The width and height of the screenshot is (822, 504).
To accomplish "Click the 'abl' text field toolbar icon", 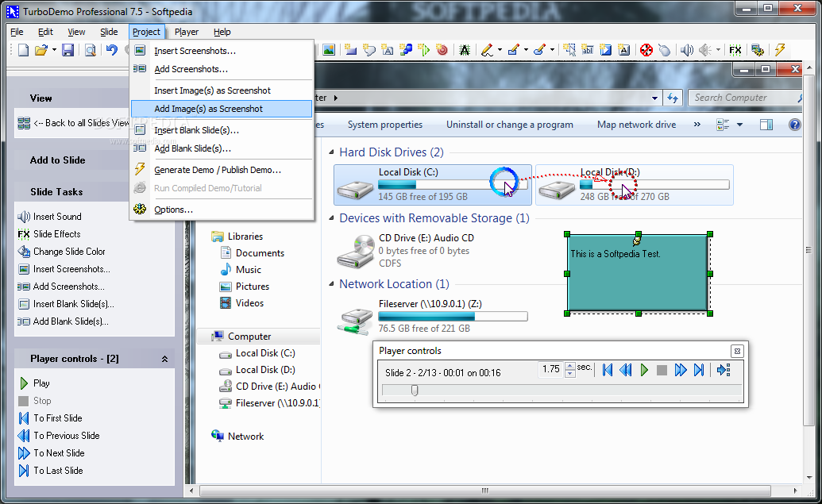I will (x=588, y=50).
